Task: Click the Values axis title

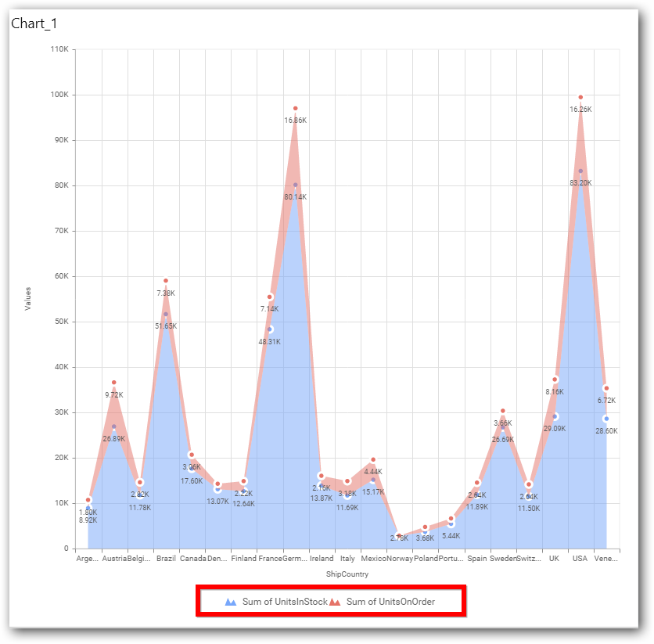Action: pos(28,298)
